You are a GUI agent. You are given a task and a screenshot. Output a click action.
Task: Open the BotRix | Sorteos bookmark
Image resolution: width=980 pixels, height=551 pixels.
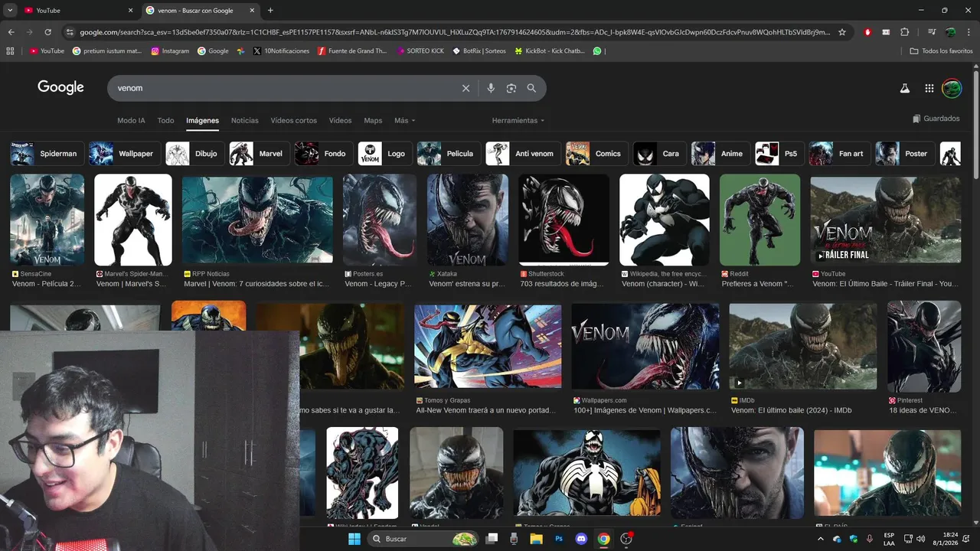479,51
